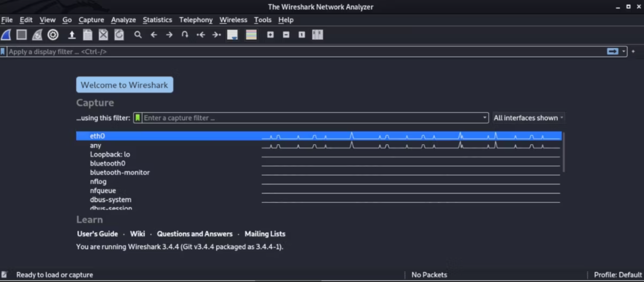The image size is (644, 282).
Task: Open the Statistics menu
Action: [x=158, y=20]
